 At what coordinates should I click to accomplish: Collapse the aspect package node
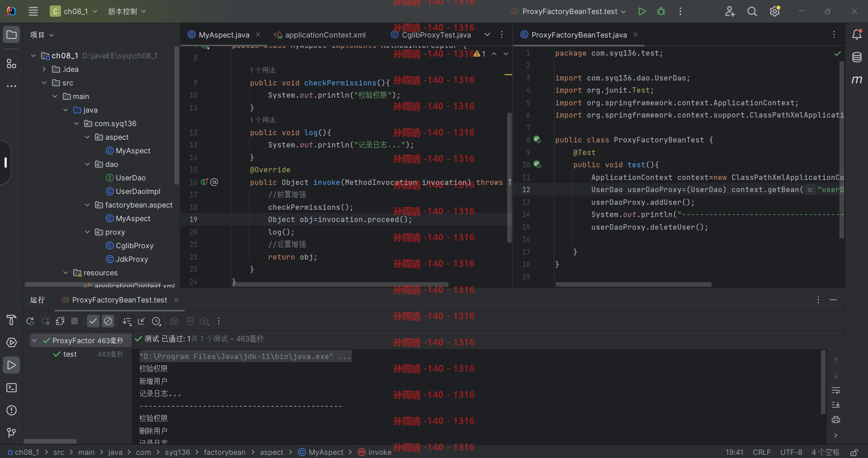[x=88, y=137]
